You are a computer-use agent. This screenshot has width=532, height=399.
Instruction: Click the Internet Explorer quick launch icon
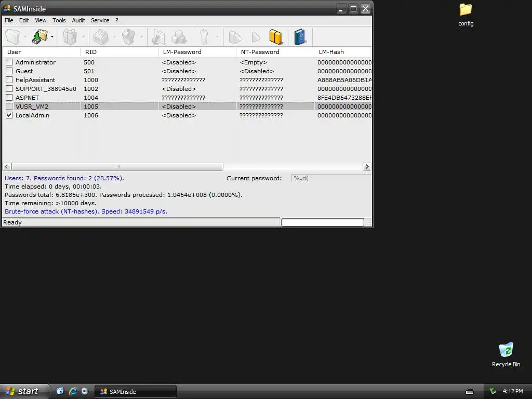click(x=73, y=391)
